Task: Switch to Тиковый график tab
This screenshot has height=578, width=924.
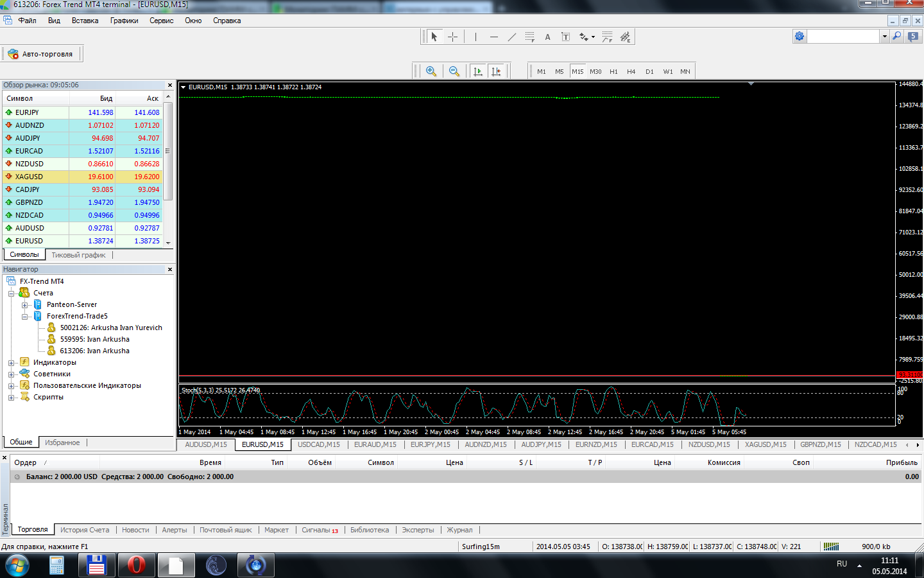Action: (78, 255)
